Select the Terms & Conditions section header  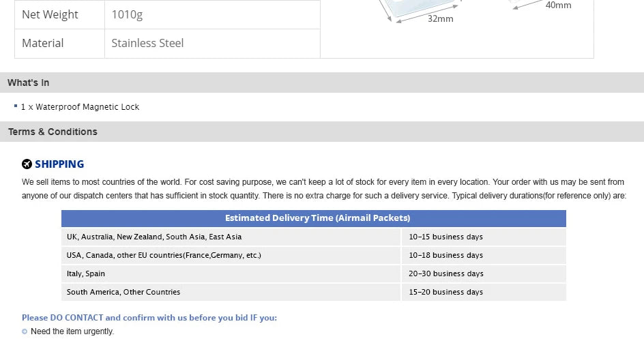click(322, 132)
